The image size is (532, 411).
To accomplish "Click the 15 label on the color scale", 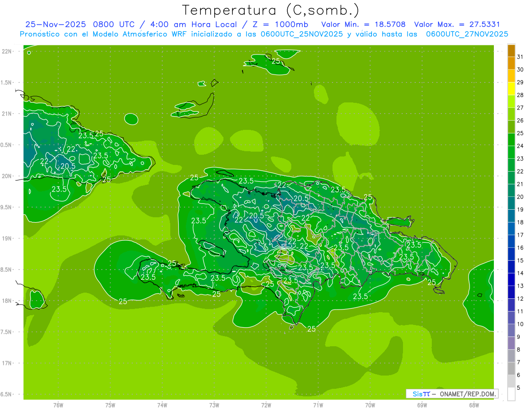I will [520, 260].
